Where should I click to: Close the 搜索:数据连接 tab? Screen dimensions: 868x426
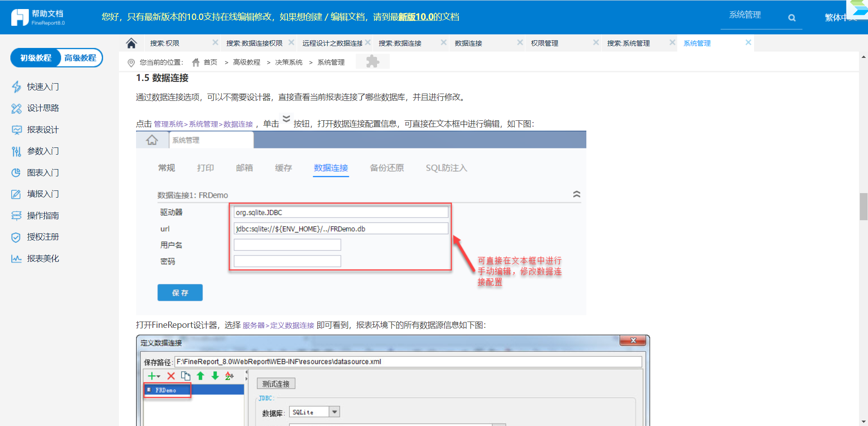(x=444, y=43)
